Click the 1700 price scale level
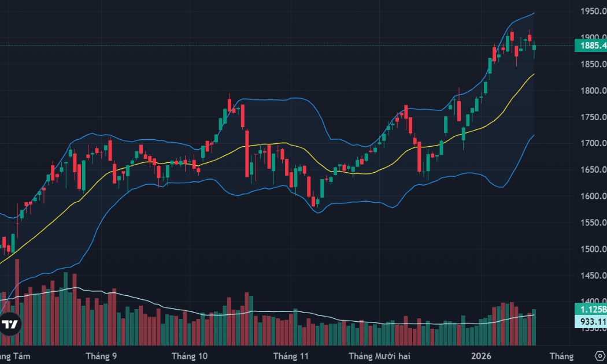This screenshot has width=607, height=364. (593, 143)
